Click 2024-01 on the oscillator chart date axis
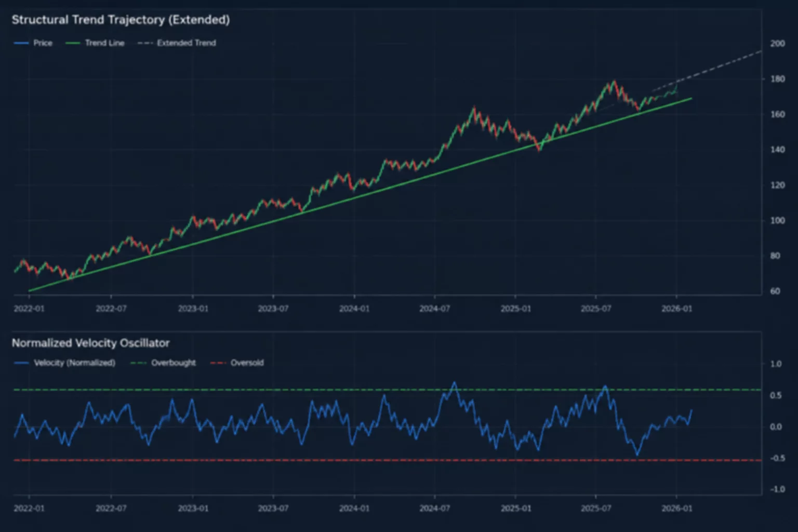The height and width of the screenshot is (532, 798). [x=354, y=508]
